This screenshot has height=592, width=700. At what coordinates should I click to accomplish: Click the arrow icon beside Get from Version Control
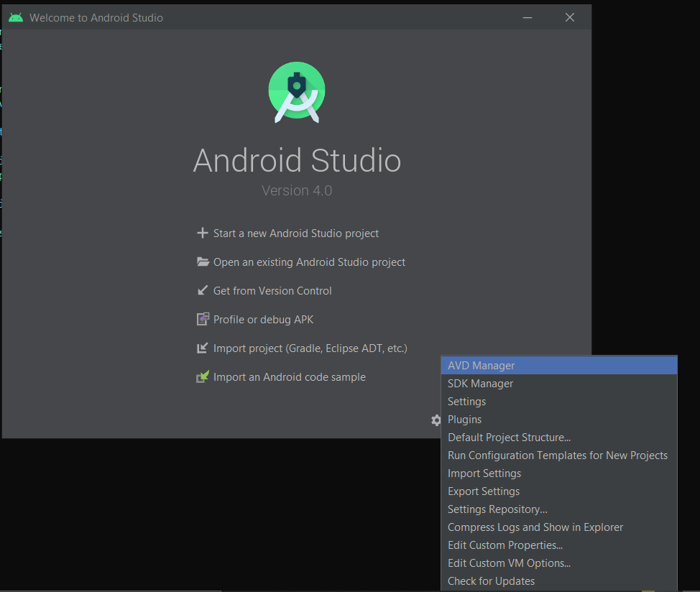(x=202, y=290)
